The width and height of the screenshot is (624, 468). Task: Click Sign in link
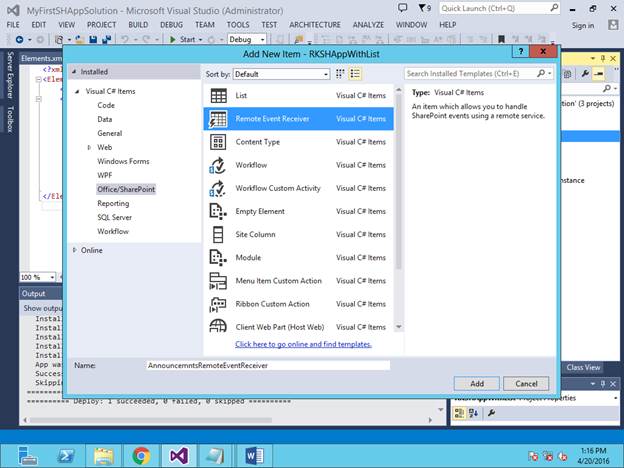583,25
